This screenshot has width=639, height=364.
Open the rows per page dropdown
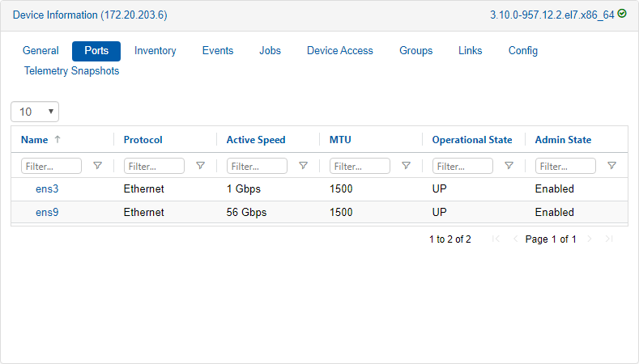pyautogui.click(x=35, y=112)
